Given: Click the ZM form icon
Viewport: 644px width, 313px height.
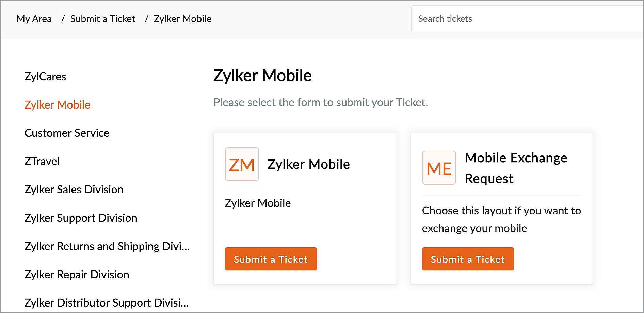Looking at the screenshot, I should pyautogui.click(x=242, y=164).
